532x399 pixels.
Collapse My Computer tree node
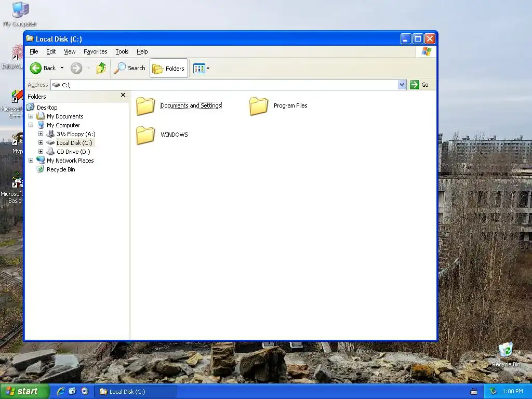(x=31, y=125)
